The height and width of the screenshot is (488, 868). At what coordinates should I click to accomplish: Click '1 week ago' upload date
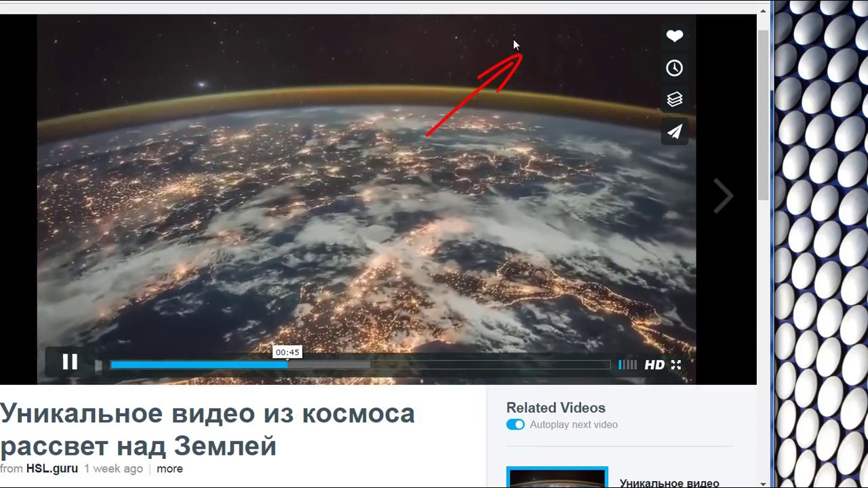click(113, 468)
